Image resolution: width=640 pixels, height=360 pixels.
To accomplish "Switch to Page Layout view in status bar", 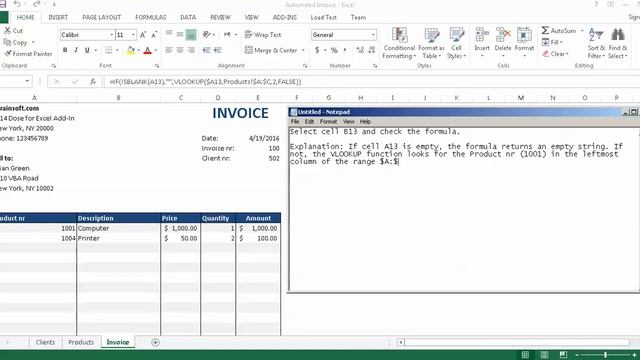I will [x=544, y=355].
